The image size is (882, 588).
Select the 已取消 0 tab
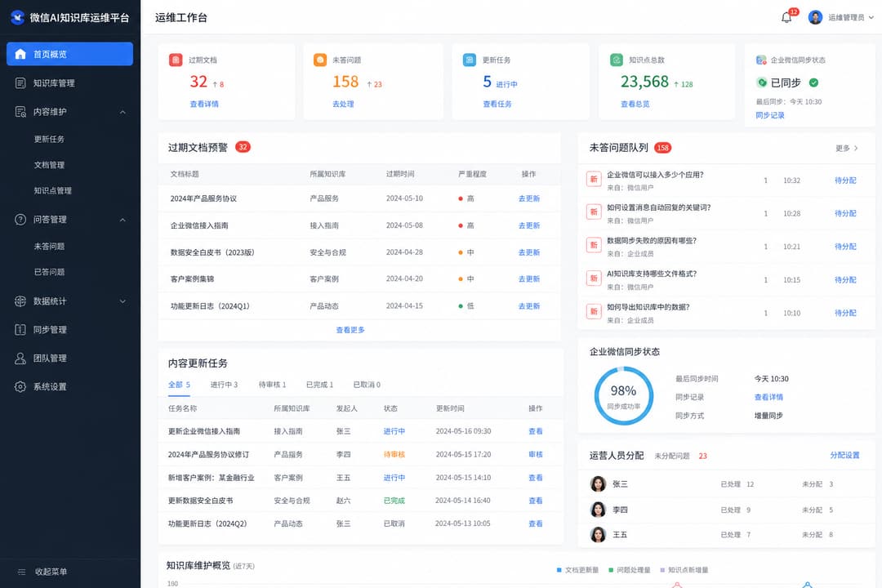point(367,385)
